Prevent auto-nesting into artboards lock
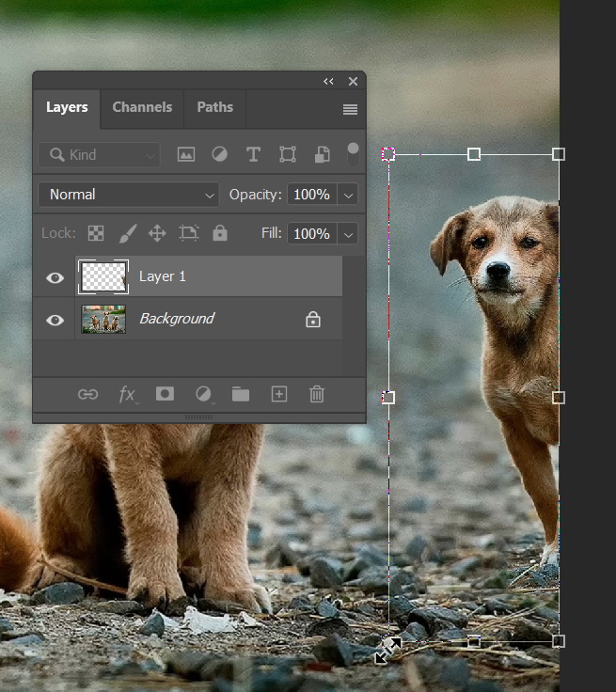 (x=188, y=232)
